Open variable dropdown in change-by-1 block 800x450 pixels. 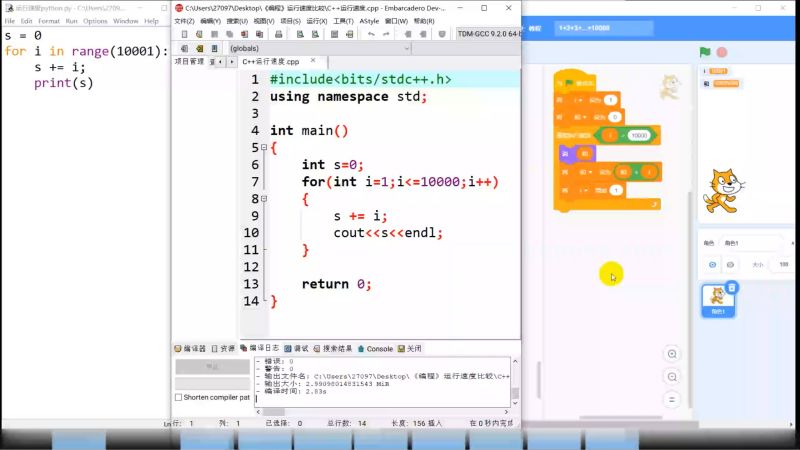[x=582, y=190]
